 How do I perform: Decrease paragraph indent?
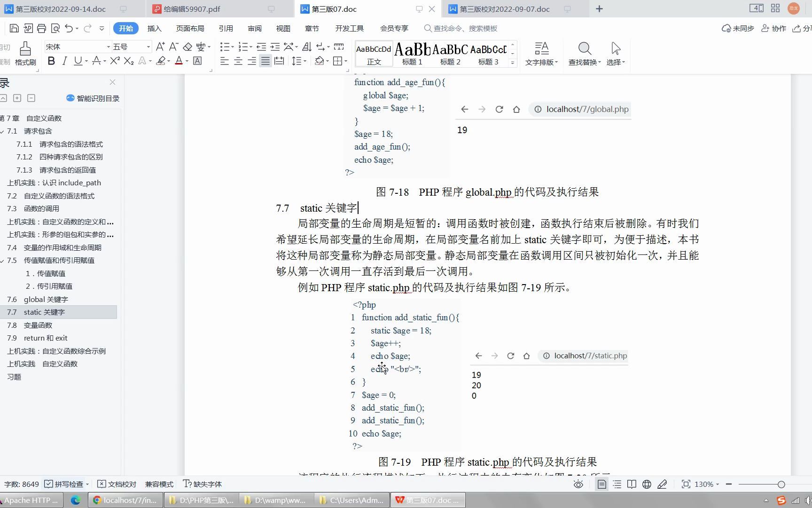pos(261,47)
